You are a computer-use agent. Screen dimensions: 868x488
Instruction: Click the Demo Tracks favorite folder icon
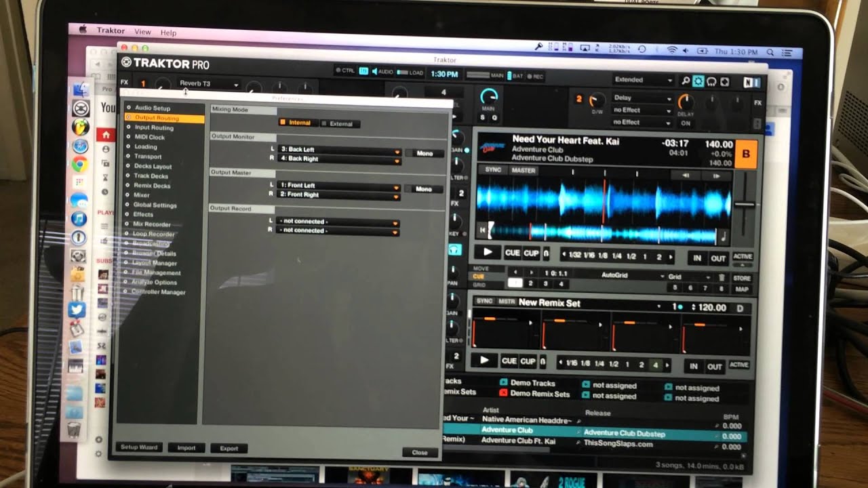click(503, 383)
